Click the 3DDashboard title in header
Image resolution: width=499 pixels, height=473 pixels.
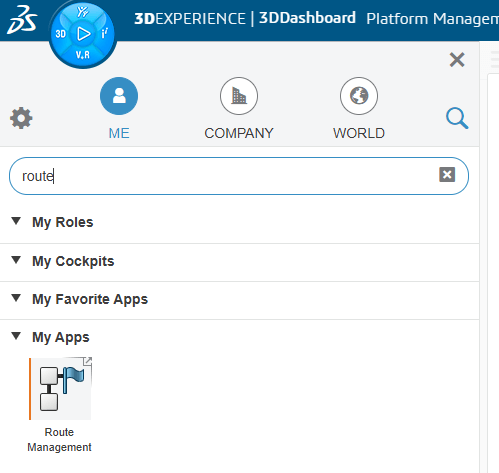[307, 18]
